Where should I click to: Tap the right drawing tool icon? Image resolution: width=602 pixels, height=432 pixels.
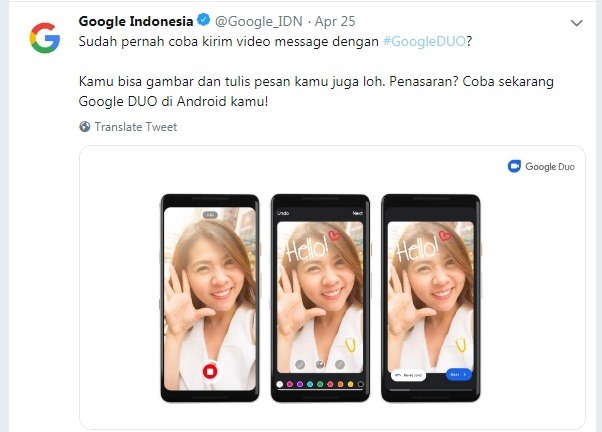[x=340, y=364]
